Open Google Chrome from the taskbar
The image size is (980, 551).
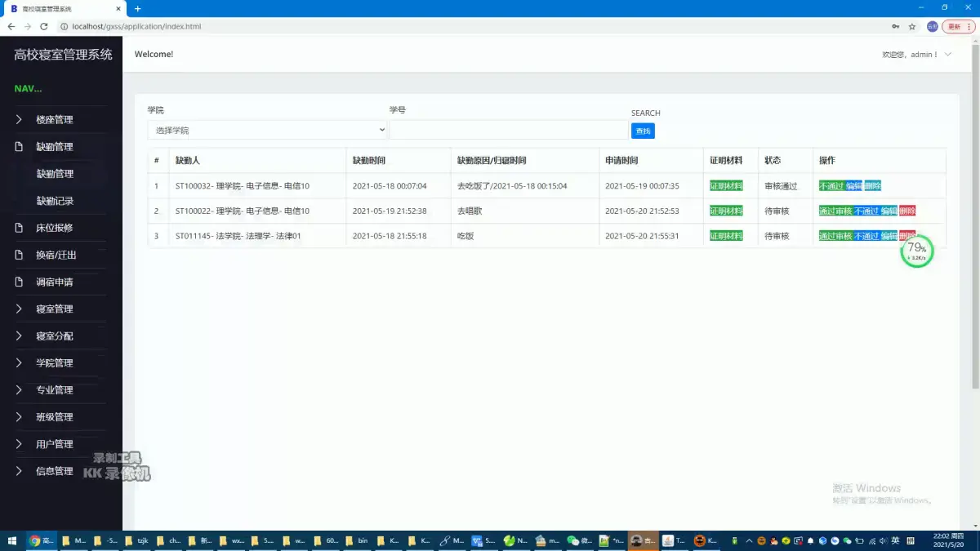pos(37,540)
